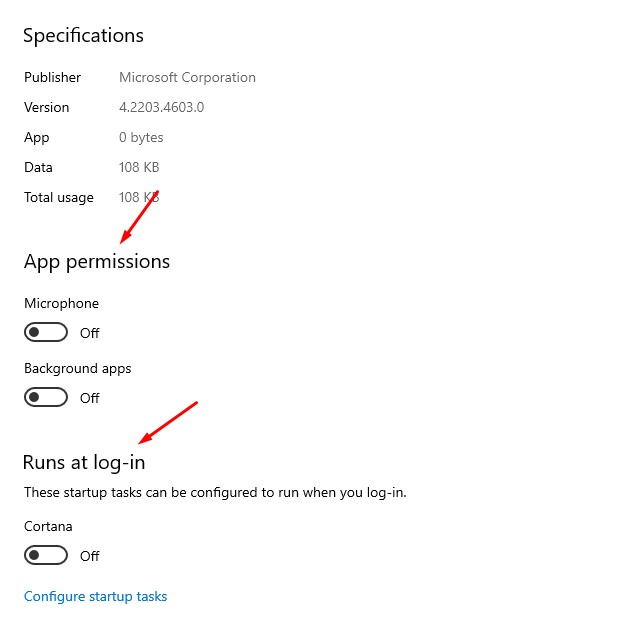Click the Total usage label
624x627 pixels.
(59, 197)
